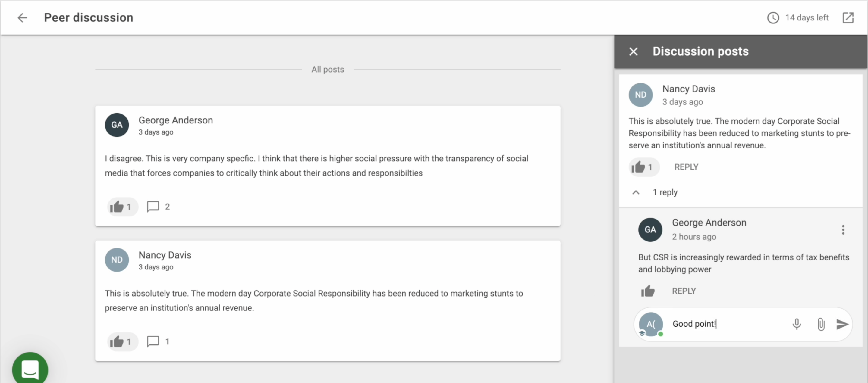The image size is (868, 383).
Task: Open discussion in new window icon
Action: pos(848,17)
